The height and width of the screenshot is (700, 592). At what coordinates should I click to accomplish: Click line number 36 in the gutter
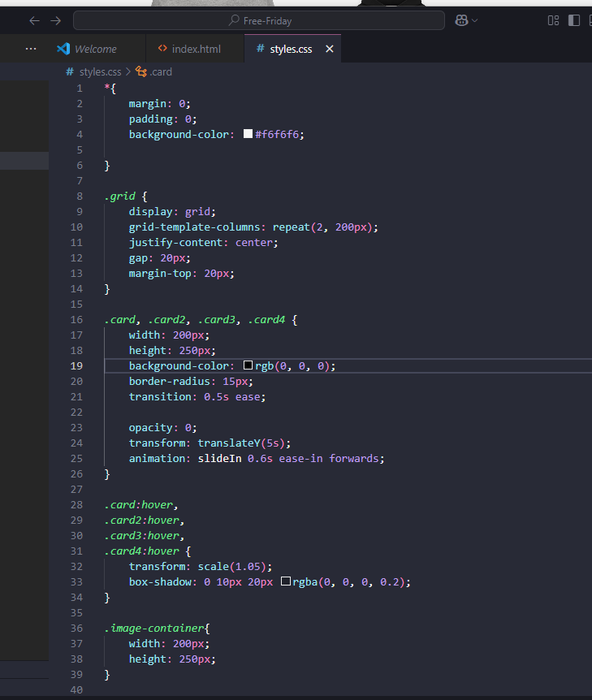click(76, 629)
